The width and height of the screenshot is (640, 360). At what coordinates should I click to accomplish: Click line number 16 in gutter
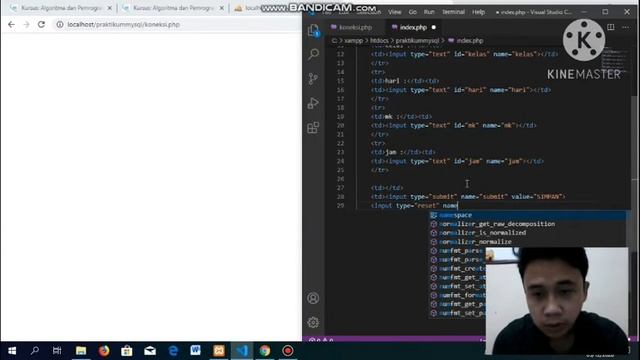[340, 90]
